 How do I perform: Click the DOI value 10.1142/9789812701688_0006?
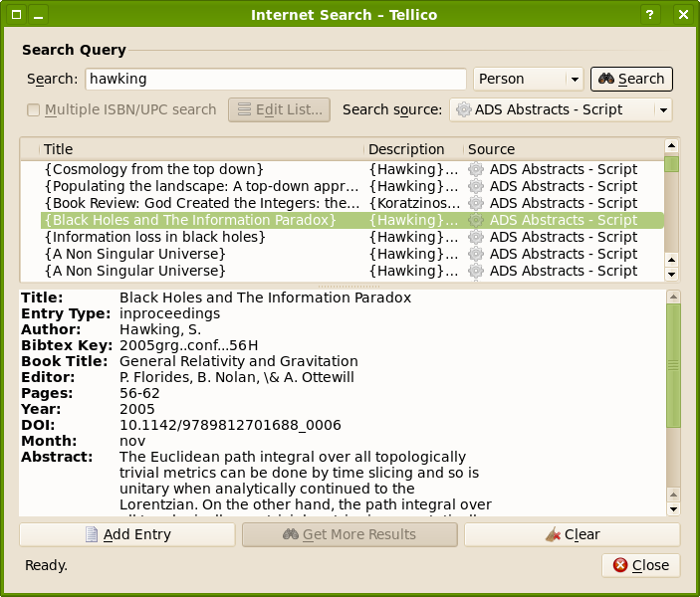[x=230, y=425]
